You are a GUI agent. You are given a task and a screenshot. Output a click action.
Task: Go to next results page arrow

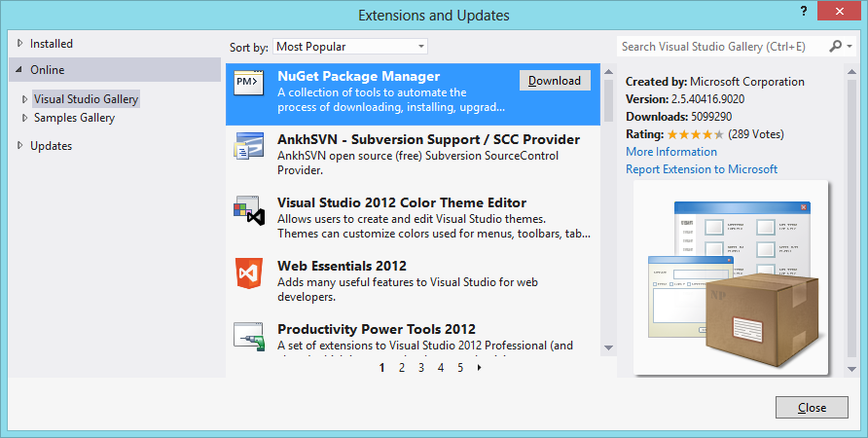click(480, 368)
